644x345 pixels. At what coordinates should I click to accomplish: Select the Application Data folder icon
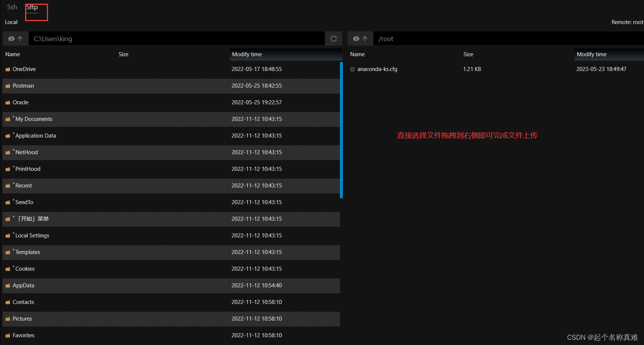click(8, 136)
